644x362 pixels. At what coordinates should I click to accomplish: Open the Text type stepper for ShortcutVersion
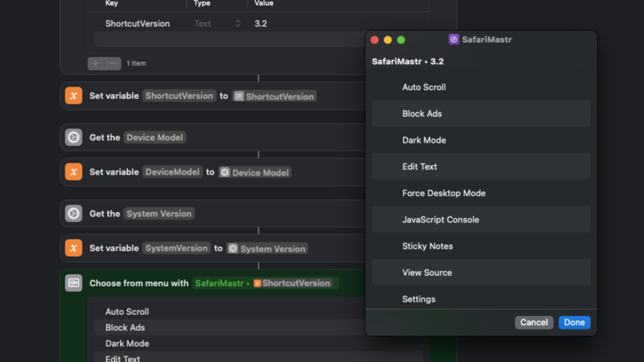click(x=237, y=23)
